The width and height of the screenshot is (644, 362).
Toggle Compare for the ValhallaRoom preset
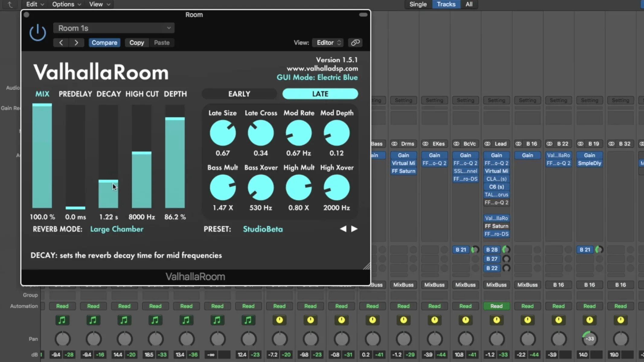tap(104, 43)
